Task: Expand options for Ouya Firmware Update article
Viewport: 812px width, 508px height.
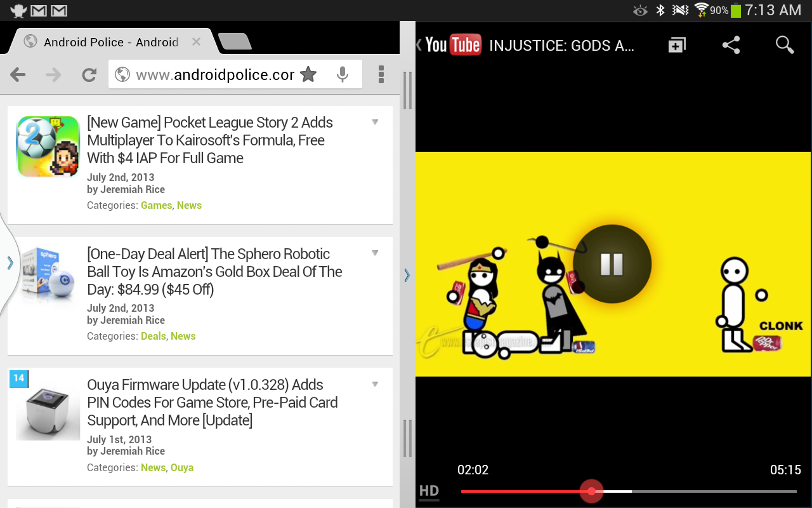Action: [x=375, y=384]
